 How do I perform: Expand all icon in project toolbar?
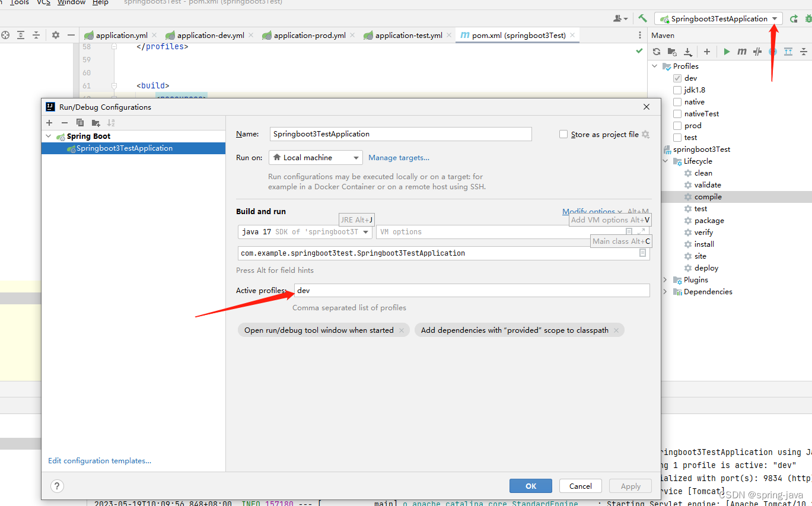(21, 35)
